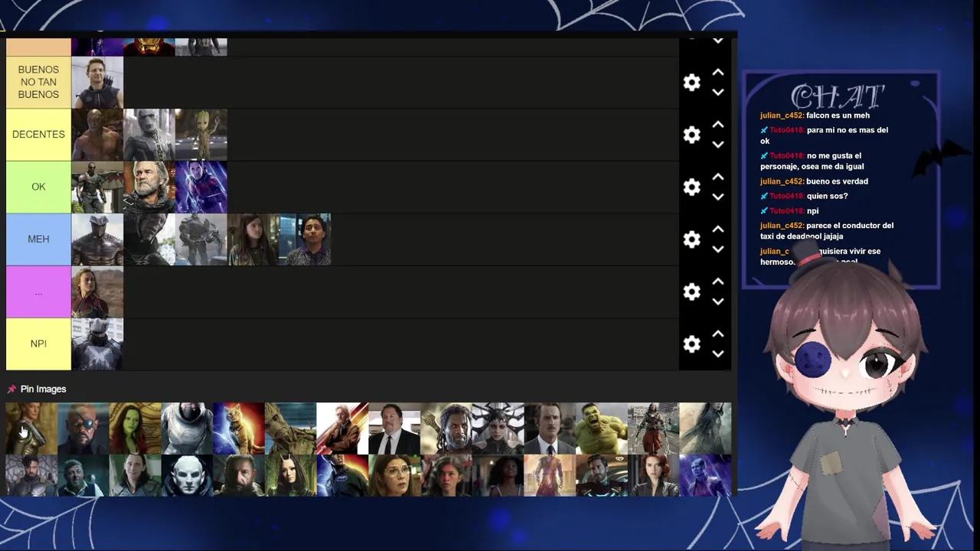Viewport: 980px width, 551px height.
Task: Click chat message 'falcon es un meh'
Action: point(838,116)
